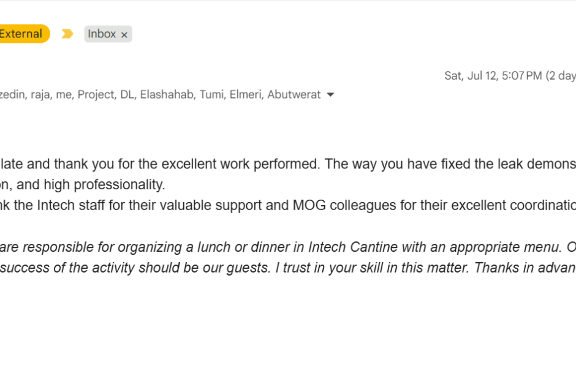
Task: Click the Sat, Jul 12, 5:07 PM timestamp
Action: (493, 75)
